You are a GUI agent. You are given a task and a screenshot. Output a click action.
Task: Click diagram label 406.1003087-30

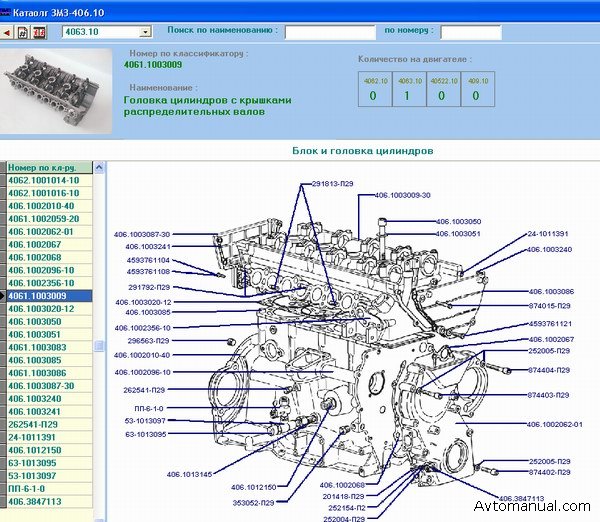tap(142, 234)
